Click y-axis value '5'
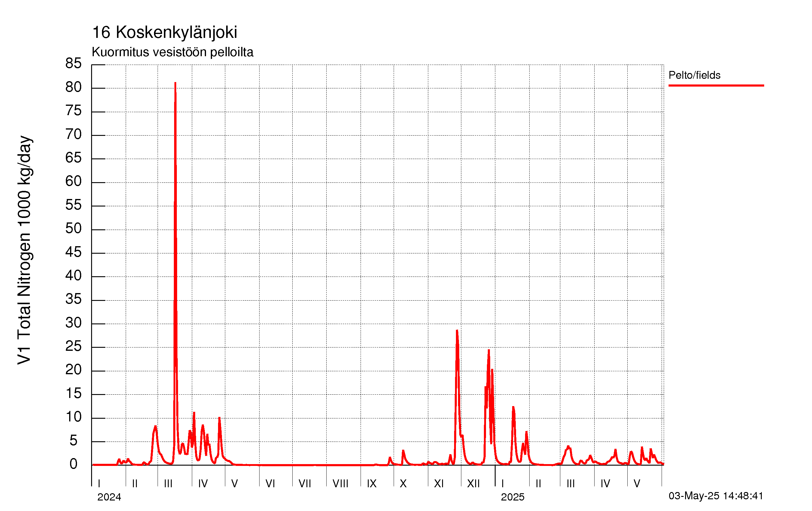812x511 pixels. (x=73, y=441)
